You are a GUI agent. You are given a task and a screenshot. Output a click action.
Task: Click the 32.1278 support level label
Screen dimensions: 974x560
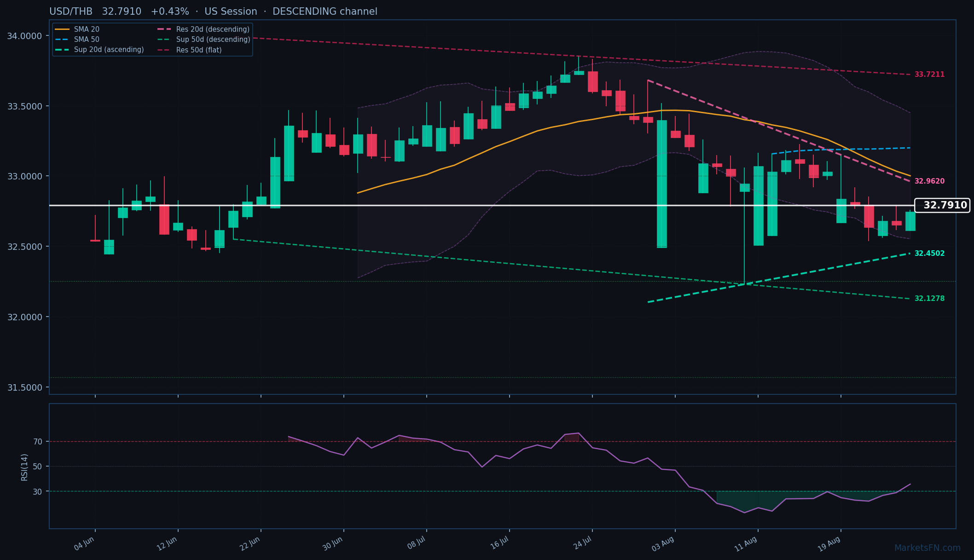[x=929, y=299]
